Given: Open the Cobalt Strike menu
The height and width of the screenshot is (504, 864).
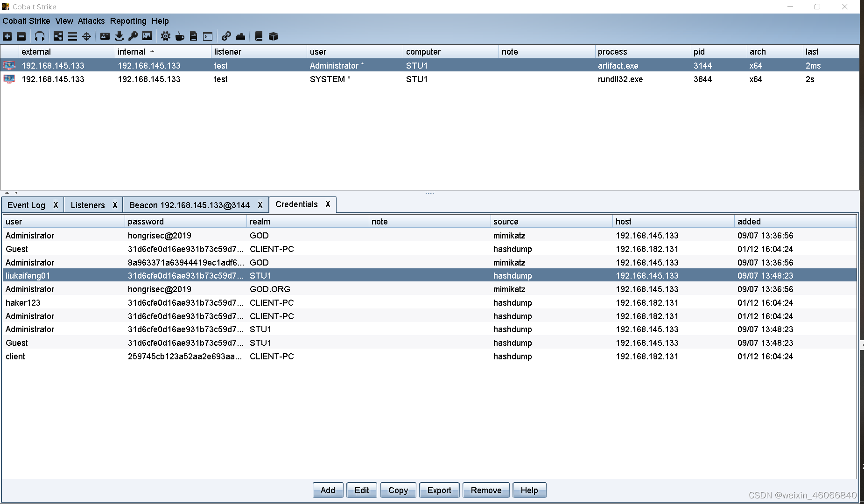Looking at the screenshot, I should 26,21.
